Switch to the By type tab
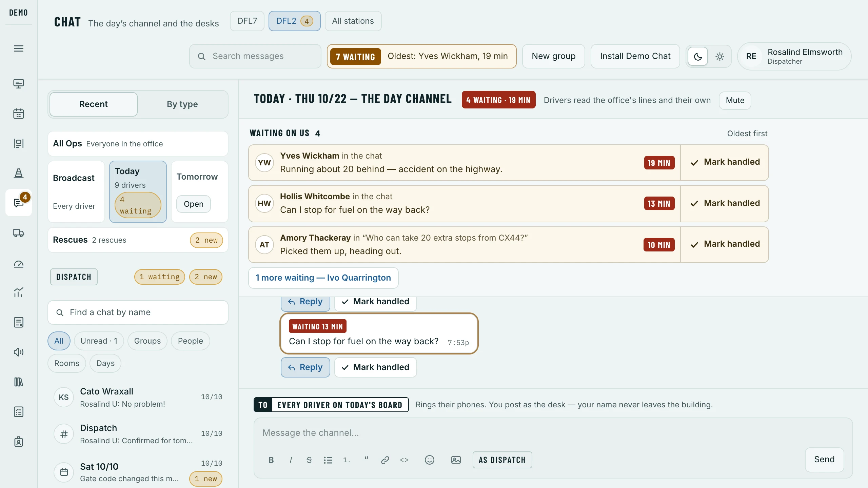868x488 pixels. (182, 104)
